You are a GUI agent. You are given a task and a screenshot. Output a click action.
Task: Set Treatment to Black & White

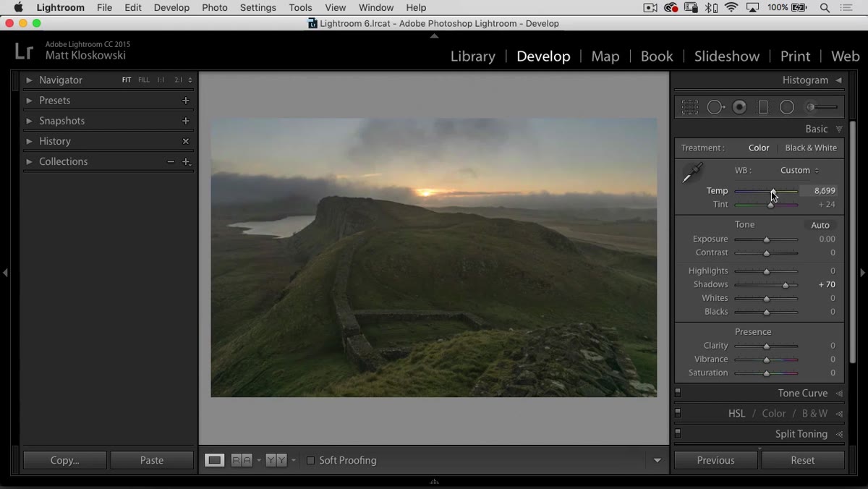pyautogui.click(x=811, y=148)
